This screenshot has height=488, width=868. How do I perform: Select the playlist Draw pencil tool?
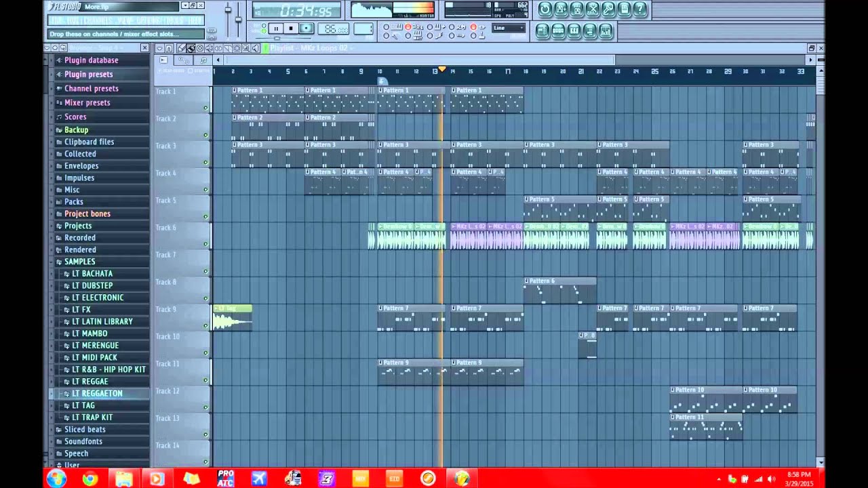(x=182, y=48)
